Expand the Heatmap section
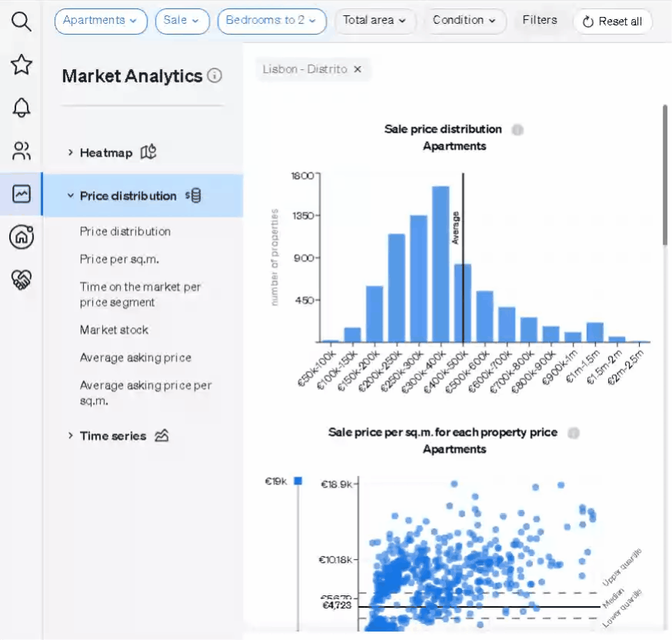Viewport: 672px width, 640px height. point(106,152)
